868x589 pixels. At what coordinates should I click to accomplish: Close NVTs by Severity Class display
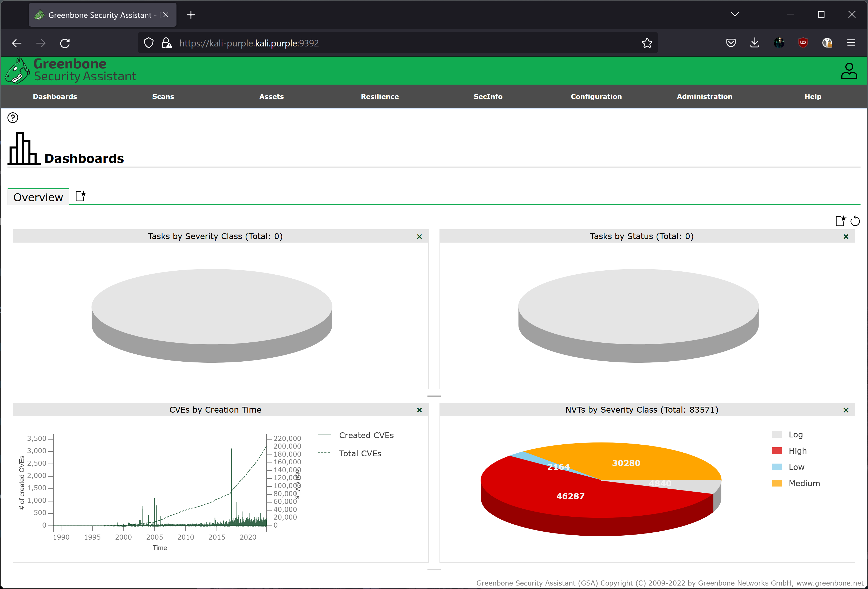846,410
